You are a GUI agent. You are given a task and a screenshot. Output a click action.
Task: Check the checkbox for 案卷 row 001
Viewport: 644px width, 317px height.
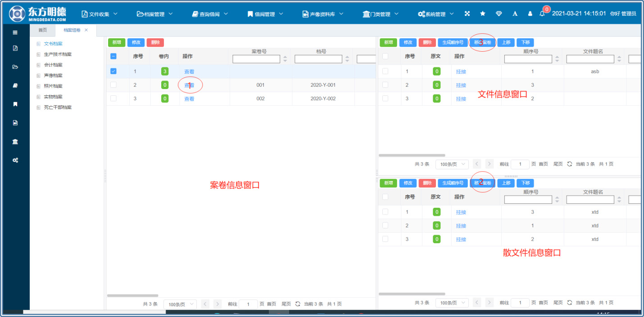pos(113,85)
